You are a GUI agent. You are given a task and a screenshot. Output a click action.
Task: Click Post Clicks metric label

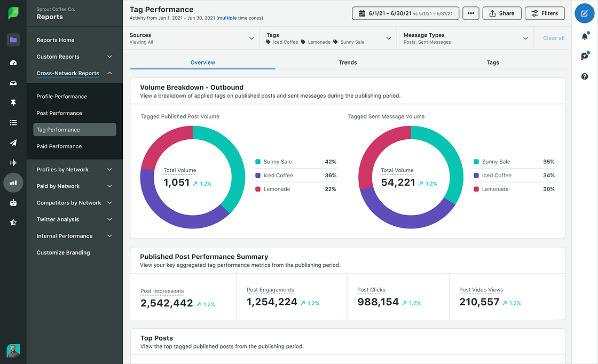point(371,290)
